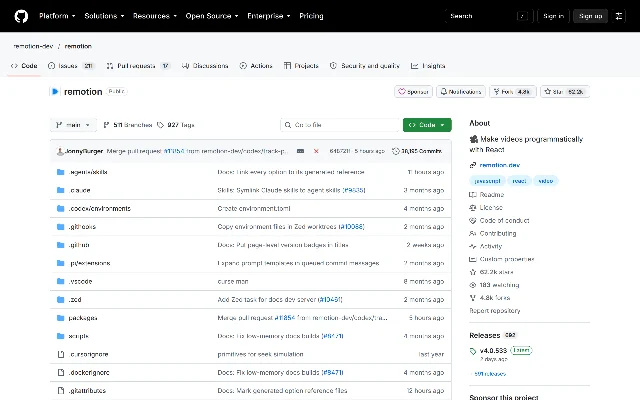The height and width of the screenshot is (400, 640).
Task: Open the Code of conduct link
Action: point(504,220)
